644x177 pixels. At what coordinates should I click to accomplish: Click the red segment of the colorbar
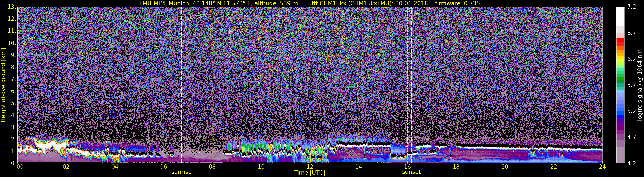tap(620, 40)
